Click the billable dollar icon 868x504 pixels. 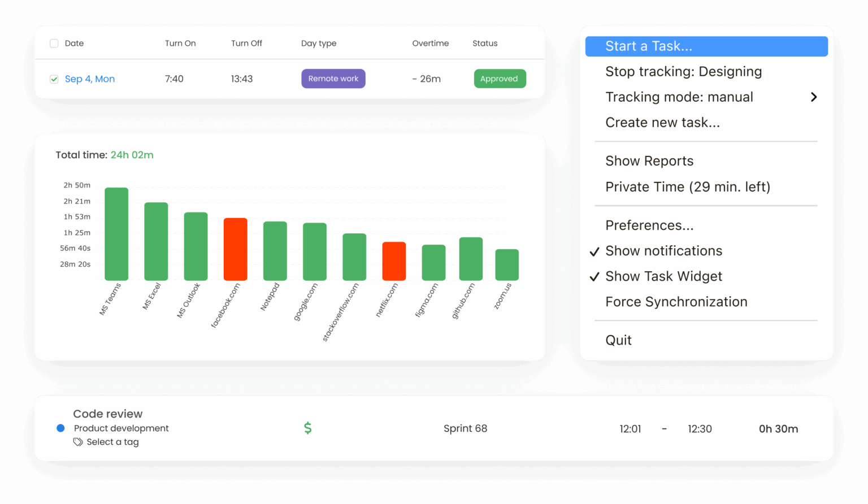pos(308,428)
